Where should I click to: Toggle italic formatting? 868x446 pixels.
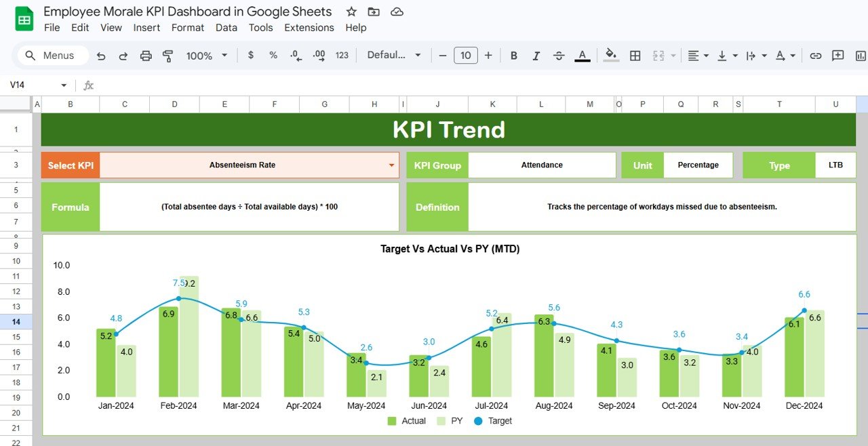(x=536, y=55)
